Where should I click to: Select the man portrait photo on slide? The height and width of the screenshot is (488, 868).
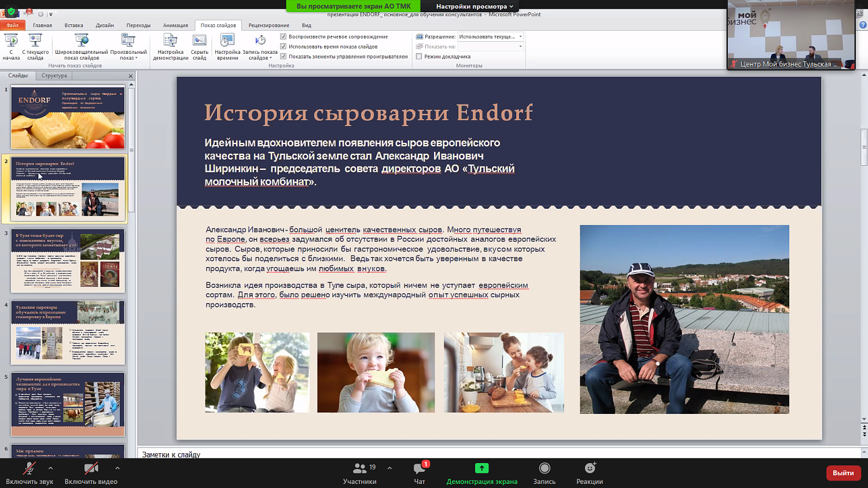click(685, 319)
